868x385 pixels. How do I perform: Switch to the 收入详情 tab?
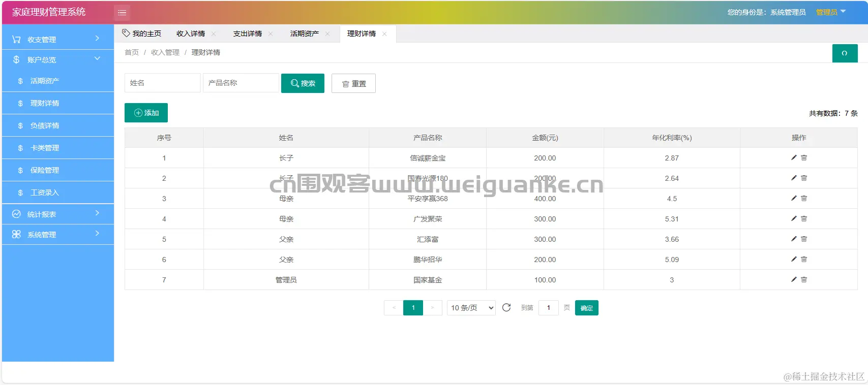(191, 34)
